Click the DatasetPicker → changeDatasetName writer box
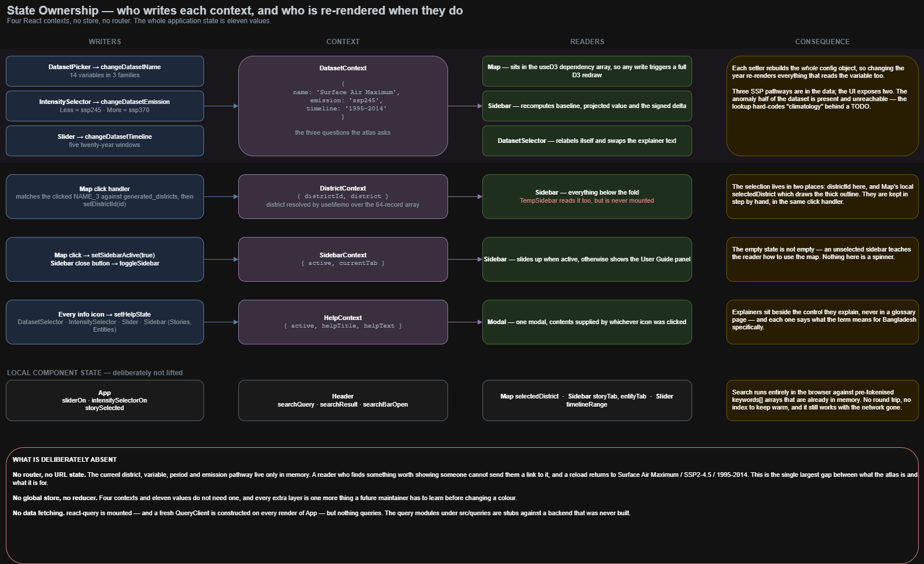 pyautogui.click(x=105, y=71)
